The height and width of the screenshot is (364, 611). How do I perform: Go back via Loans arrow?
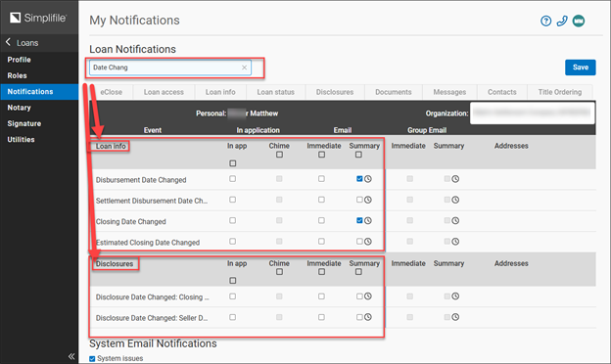[8, 42]
